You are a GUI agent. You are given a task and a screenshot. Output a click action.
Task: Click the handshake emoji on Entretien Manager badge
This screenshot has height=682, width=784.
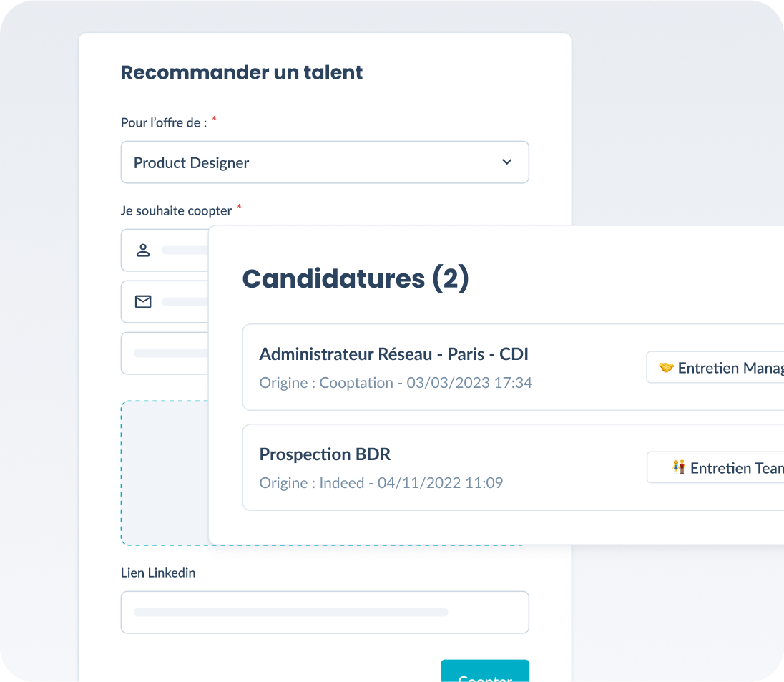click(665, 367)
